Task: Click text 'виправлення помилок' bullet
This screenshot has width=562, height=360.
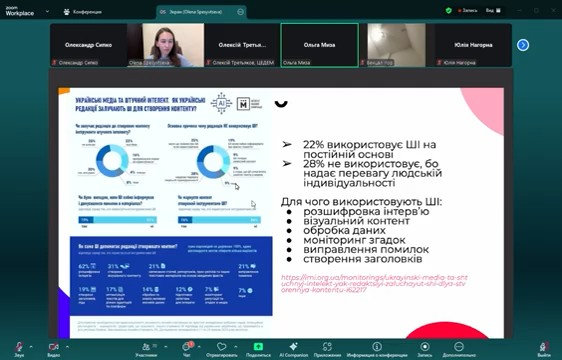Action: pos(366,249)
